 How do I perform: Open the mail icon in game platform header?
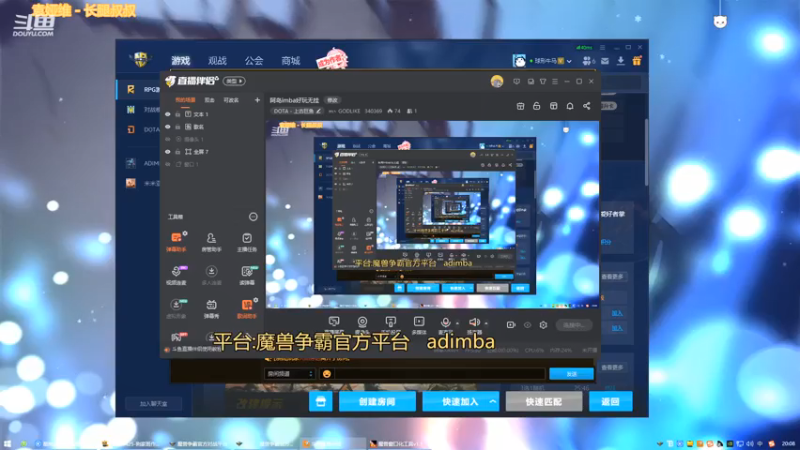pyautogui.click(x=605, y=61)
